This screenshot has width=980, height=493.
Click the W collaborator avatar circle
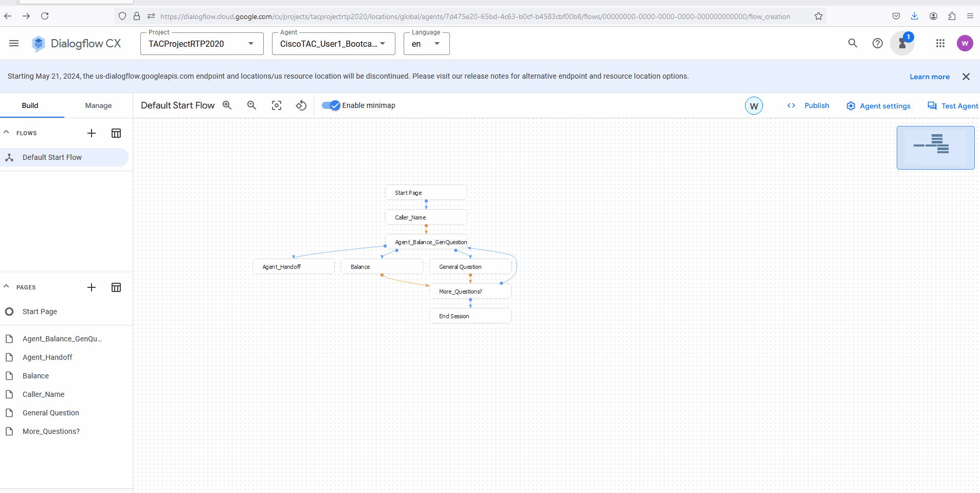click(x=754, y=106)
